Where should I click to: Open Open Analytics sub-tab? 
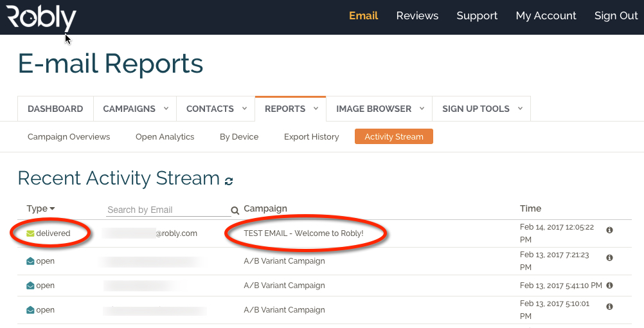tap(165, 137)
